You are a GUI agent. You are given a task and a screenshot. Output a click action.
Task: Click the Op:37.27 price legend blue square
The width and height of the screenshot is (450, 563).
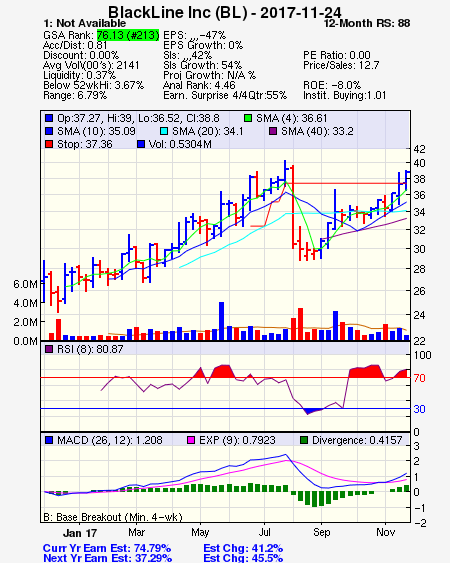[x=49, y=118]
